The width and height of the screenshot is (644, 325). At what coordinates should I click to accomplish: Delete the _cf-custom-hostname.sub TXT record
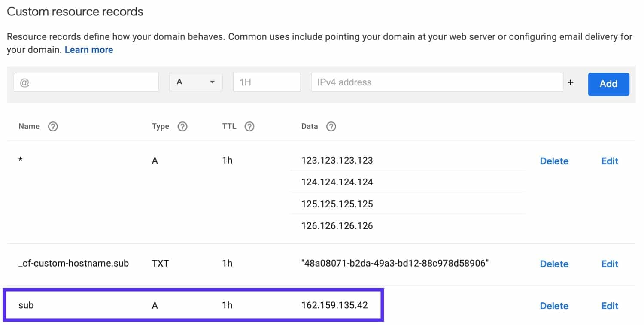554,264
